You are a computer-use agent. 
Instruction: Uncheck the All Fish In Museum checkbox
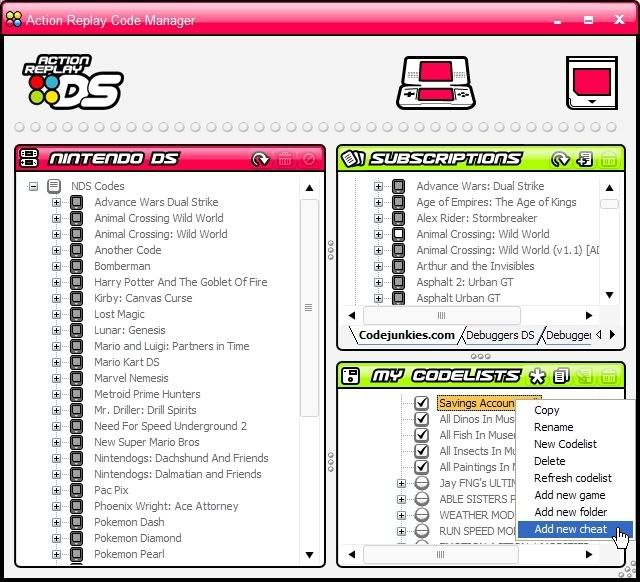pyautogui.click(x=422, y=435)
